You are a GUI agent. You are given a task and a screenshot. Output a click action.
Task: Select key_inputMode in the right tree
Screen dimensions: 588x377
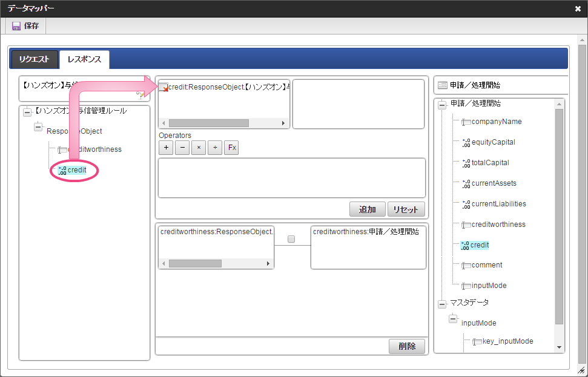click(507, 341)
